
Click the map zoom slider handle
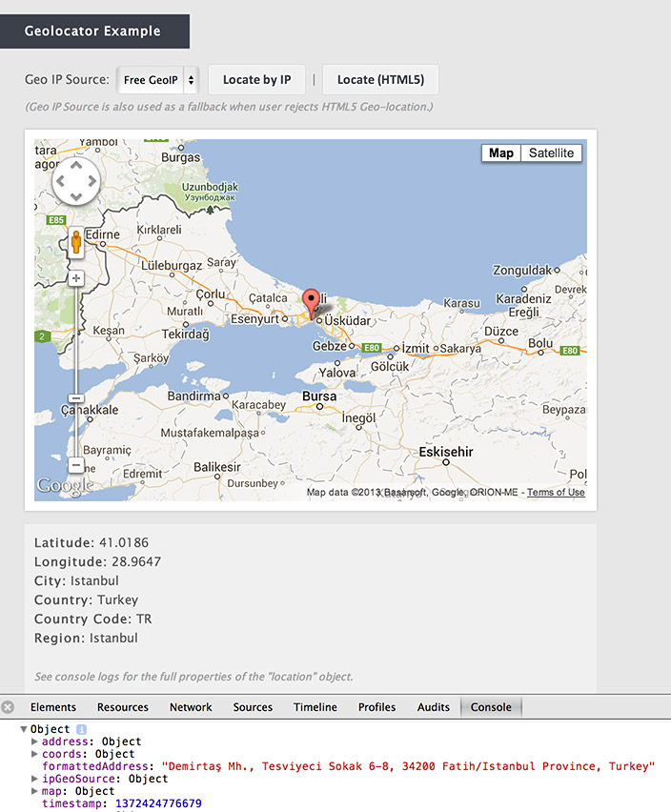point(76,398)
